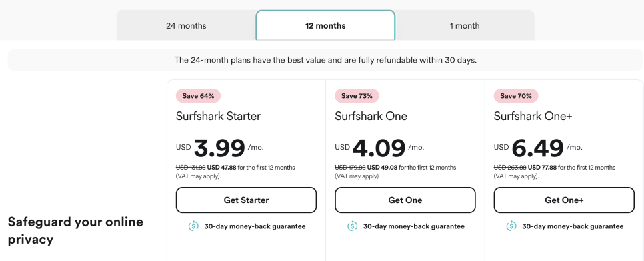Click the Surfshark One+ plan title

(x=533, y=116)
